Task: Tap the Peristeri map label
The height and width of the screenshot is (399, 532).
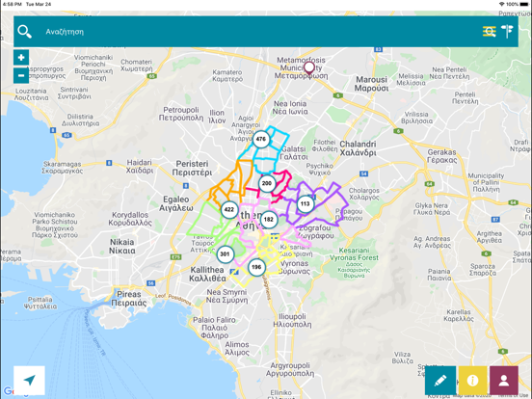Action: [192, 168]
